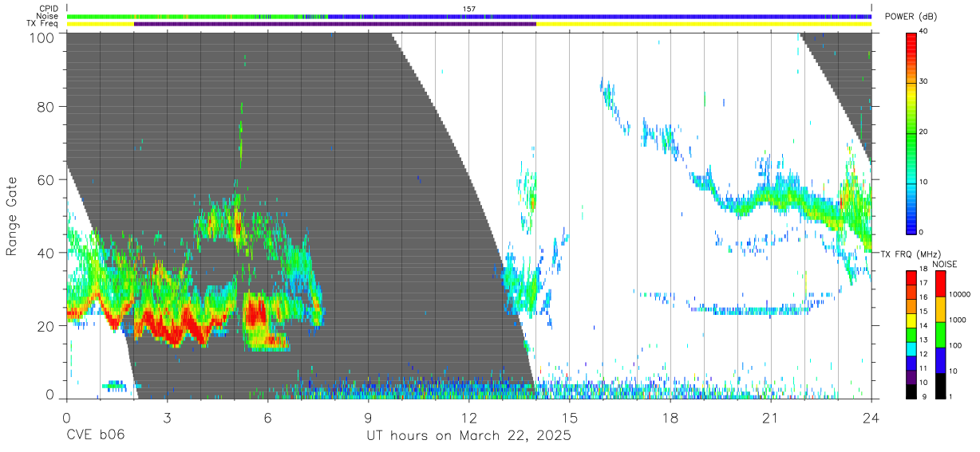Screen dimensions: 980x452
Task: Click the x-axis tick label 6
Action: 267,418
